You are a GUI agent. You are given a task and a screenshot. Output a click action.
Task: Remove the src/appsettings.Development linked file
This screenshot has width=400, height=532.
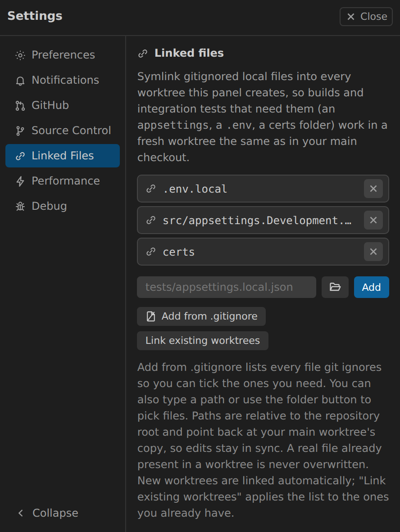pos(373,220)
